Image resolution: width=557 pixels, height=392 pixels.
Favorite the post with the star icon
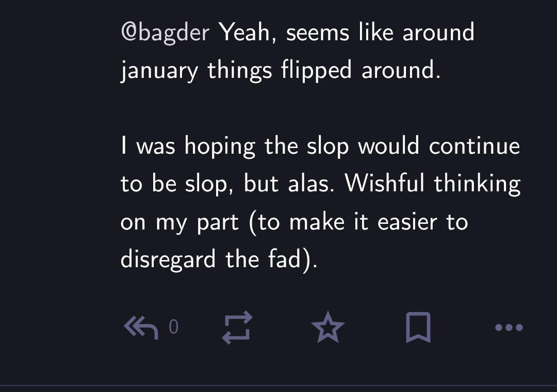pos(328,327)
